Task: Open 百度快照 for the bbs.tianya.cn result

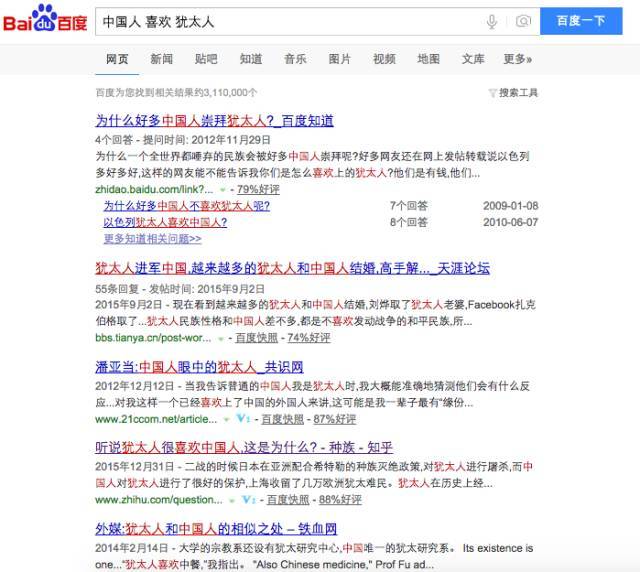Action: point(257,338)
